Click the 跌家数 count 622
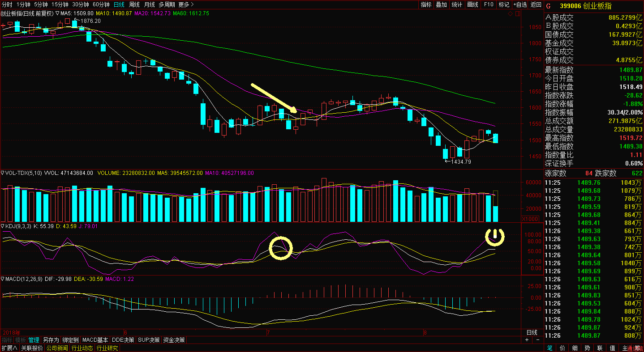The image size is (644, 352). click(636, 173)
